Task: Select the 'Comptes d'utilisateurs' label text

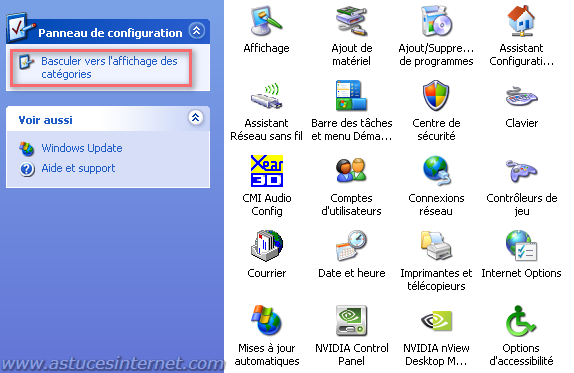Action: [x=351, y=205]
